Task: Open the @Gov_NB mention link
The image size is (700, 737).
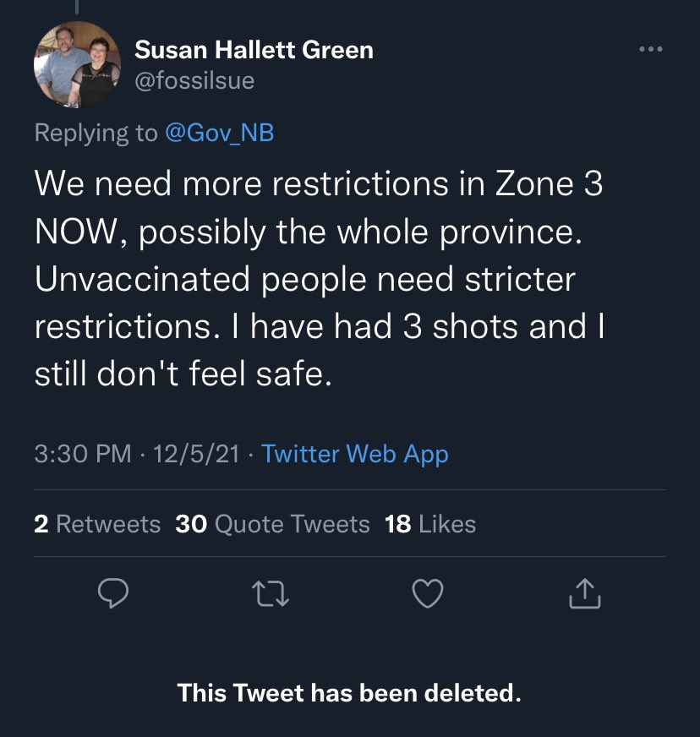Action: click(220, 133)
